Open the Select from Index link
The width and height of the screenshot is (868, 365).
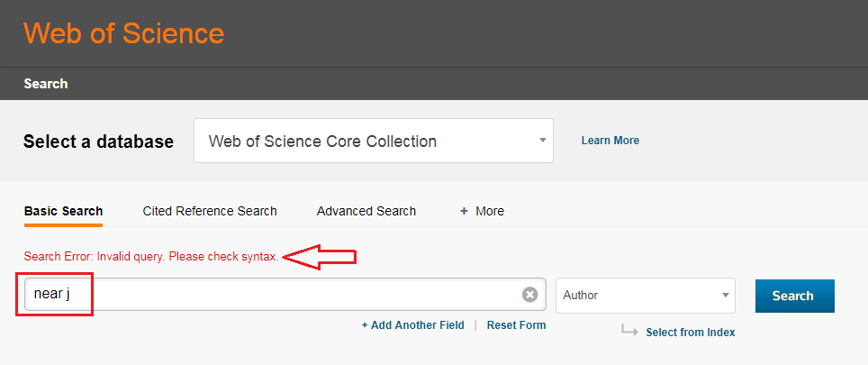(x=691, y=333)
